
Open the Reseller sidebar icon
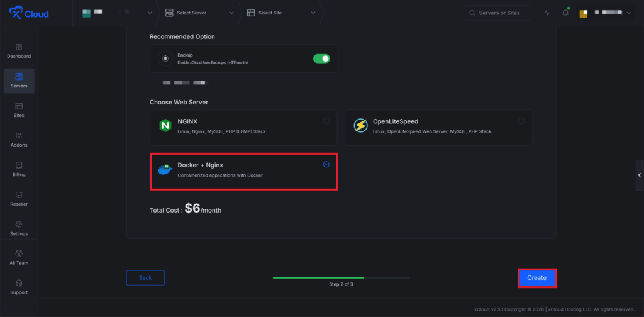(x=19, y=196)
